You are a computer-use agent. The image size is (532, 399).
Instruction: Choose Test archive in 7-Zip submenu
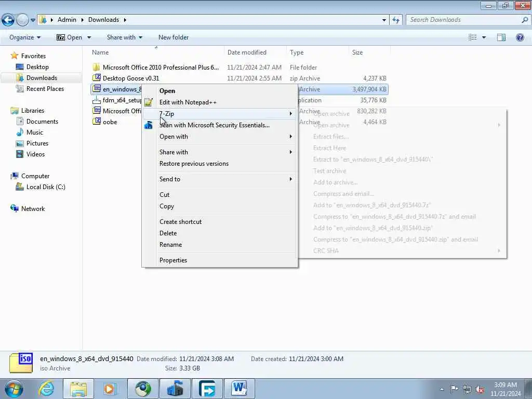pos(403,171)
